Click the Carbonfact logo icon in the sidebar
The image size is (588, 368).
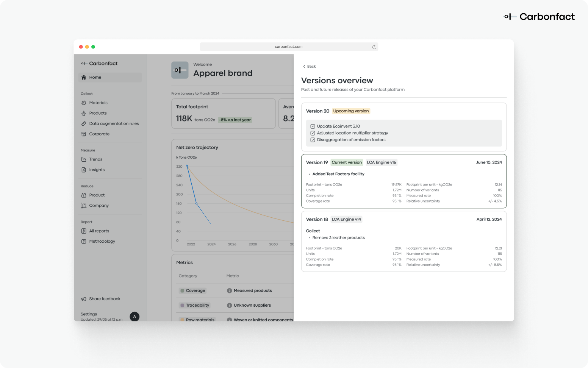(x=84, y=64)
